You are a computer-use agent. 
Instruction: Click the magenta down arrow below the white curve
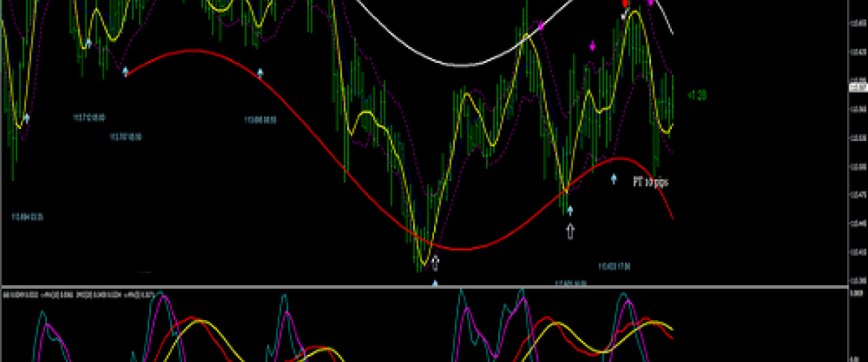593,46
